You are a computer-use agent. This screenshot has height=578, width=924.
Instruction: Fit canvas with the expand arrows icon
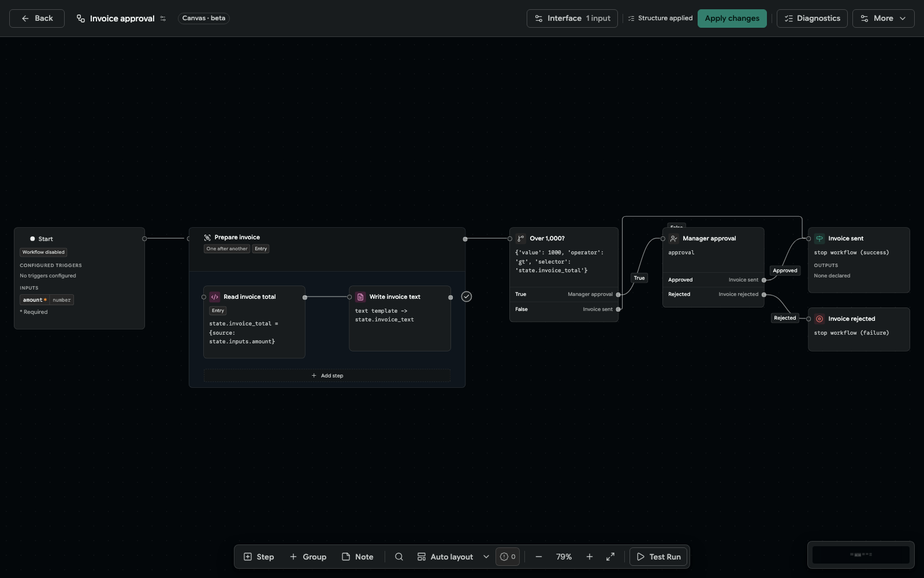tap(610, 557)
